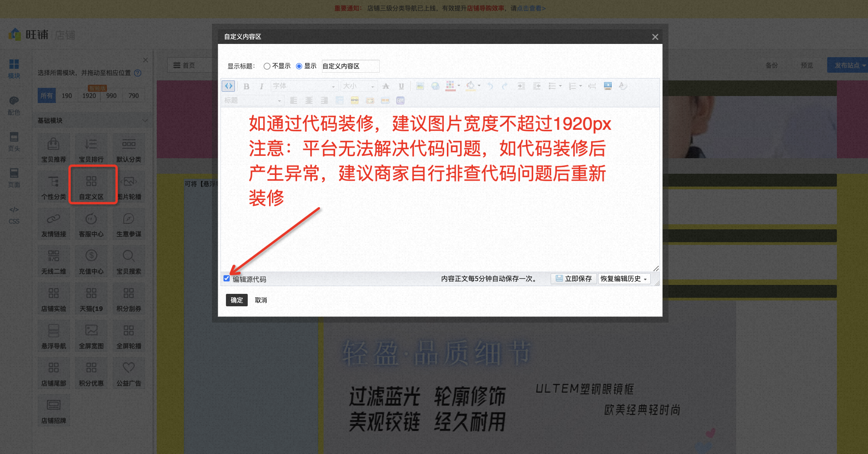Apply bold formatting in editor toolbar
Image resolution: width=868 pixels, height=454 pixels.
(246, 86)
